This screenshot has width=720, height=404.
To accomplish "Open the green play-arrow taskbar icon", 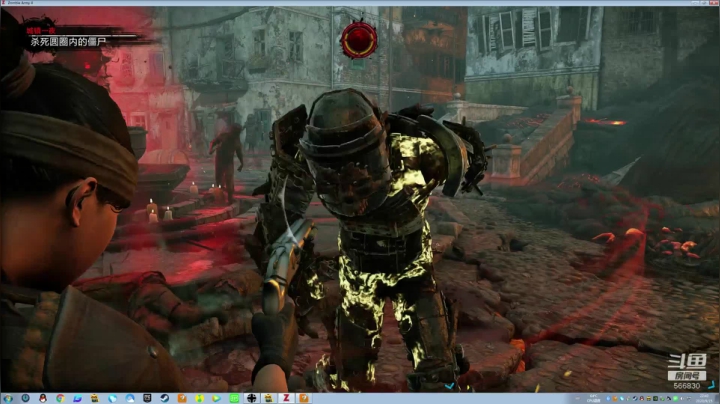I will (x=216, y=398).
